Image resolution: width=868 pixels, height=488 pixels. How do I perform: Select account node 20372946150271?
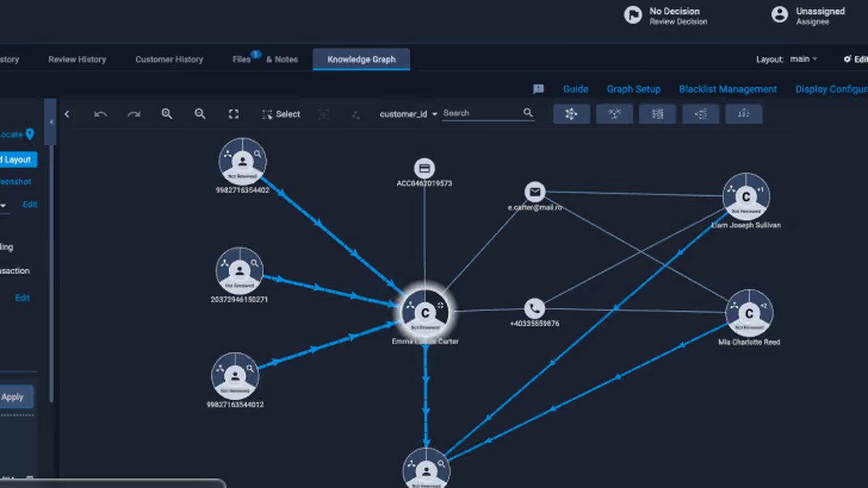pos(239,271)
